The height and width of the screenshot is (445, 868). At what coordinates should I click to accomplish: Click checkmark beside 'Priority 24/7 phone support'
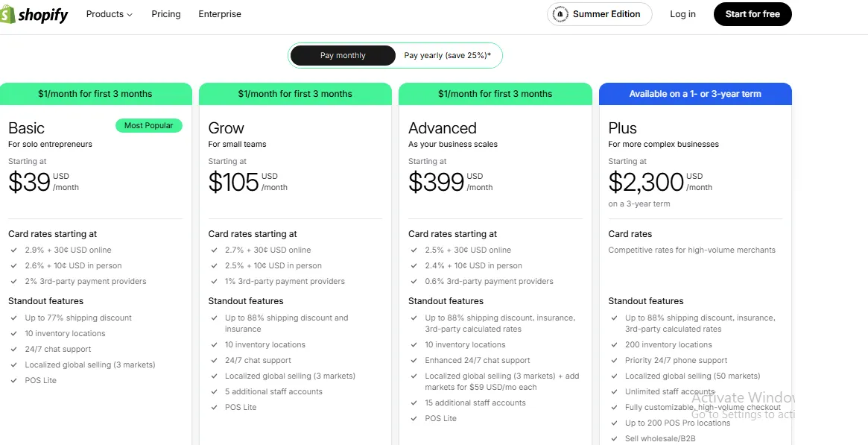[614, 360]
